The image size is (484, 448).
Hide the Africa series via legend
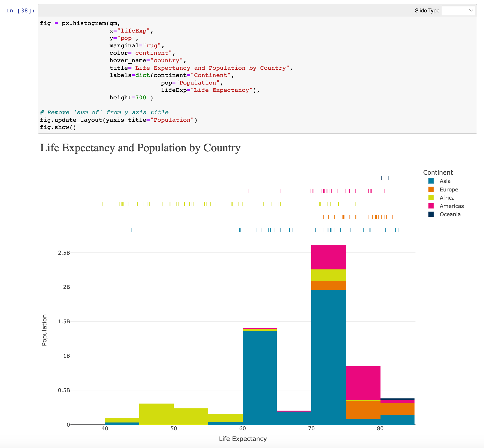447,198
